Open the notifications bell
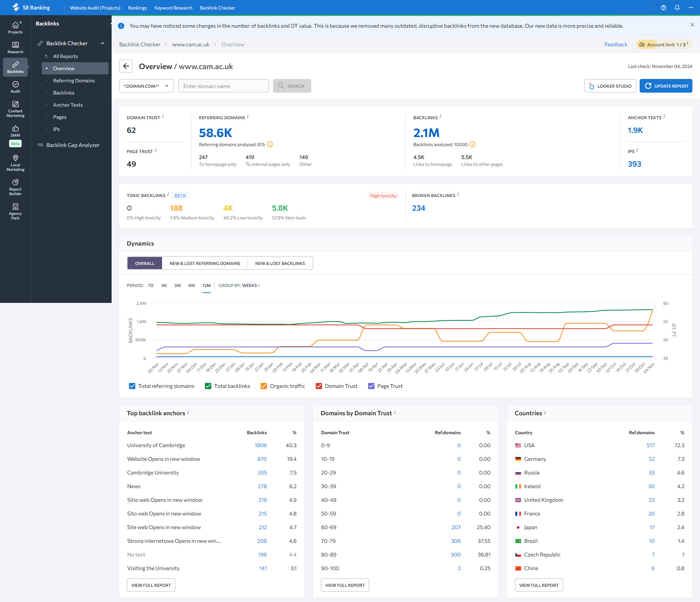The width and height of the screenshot is (700, 602). (x=677, y=8)
